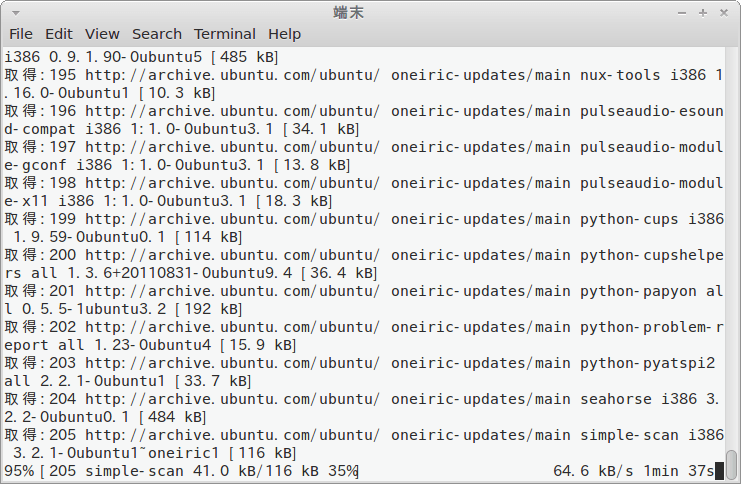The image size is (741, 484).
Task: Click '[484 kB]' size text
Action: click(172, 416)
